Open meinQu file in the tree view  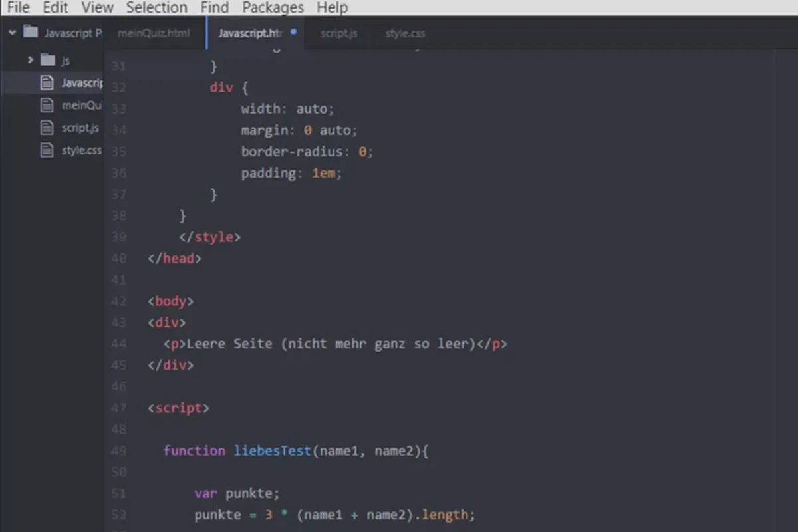(x=82, y=105)
